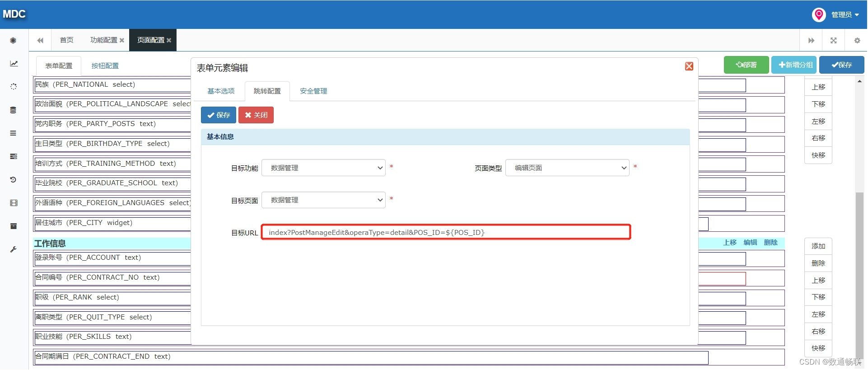Expand the 管理员 user dropdown
Screen dimensions: 868x370
coord(845,15)
